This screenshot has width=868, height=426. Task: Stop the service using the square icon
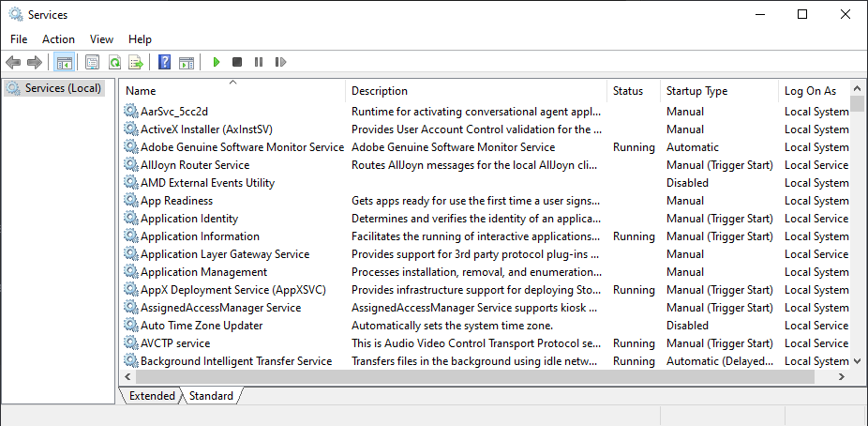click(x=237, y=62)
